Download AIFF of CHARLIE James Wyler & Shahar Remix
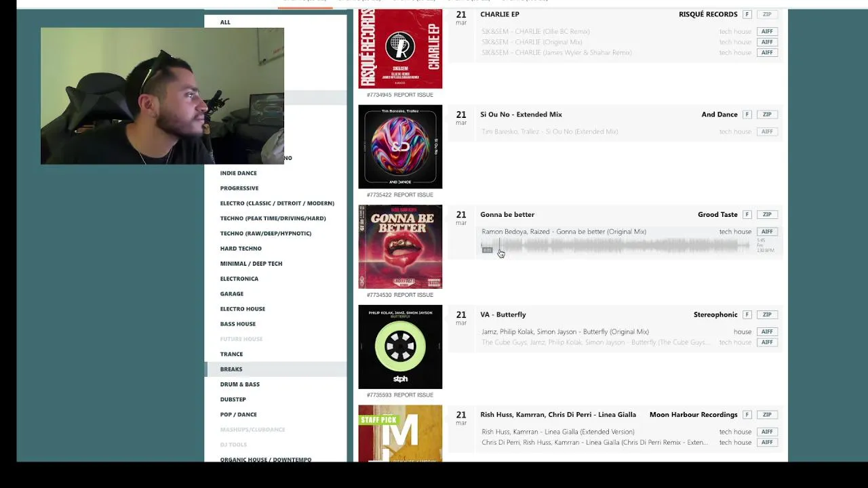868x488 pixels. tap(767, 52)
